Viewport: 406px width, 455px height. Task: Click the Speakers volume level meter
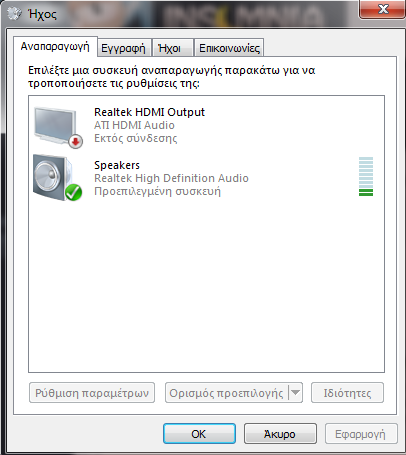pyautogui.click(x=366, y=176)
